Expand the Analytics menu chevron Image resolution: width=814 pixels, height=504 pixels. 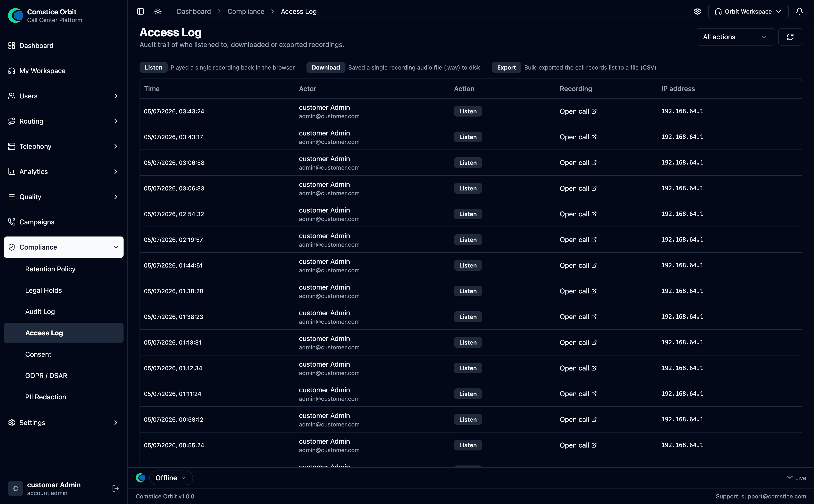pos(116,172)
